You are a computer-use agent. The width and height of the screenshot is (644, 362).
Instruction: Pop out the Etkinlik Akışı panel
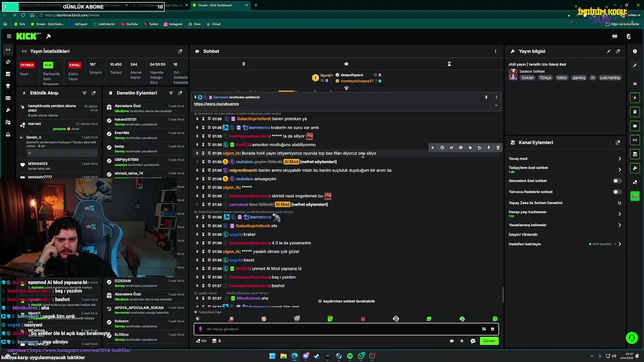pyautogui.click(x=94, y=93)
